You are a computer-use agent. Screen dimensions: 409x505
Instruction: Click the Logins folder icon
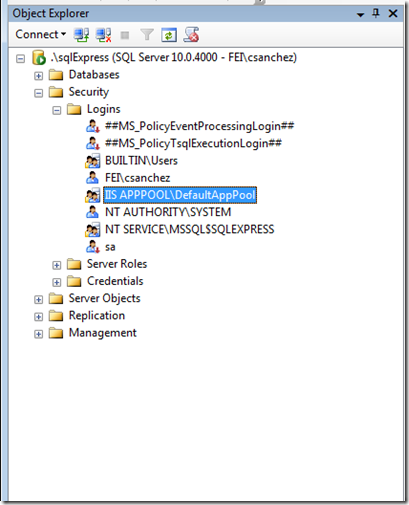click(x=74, y=109)
